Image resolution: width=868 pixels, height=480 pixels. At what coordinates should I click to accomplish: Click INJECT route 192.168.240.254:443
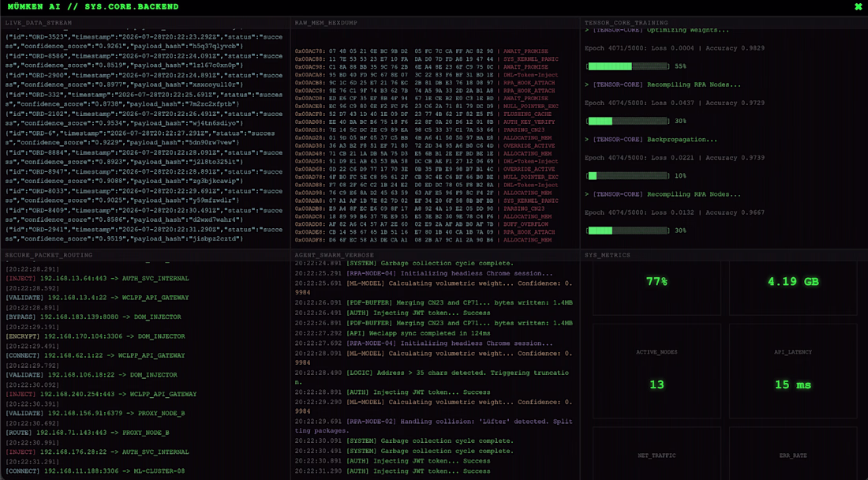101,394
